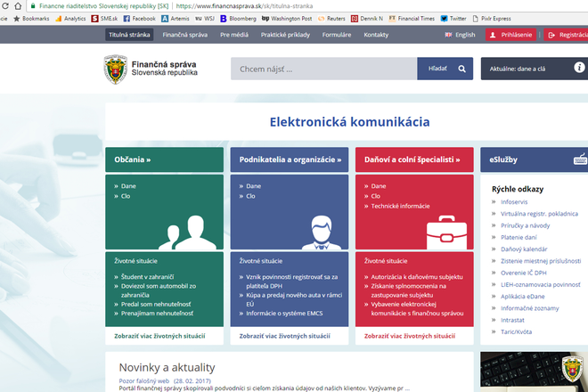Screen dimensions: 588x392
Task: Open the Praktické príklady menu item
Action: point(285,35)
